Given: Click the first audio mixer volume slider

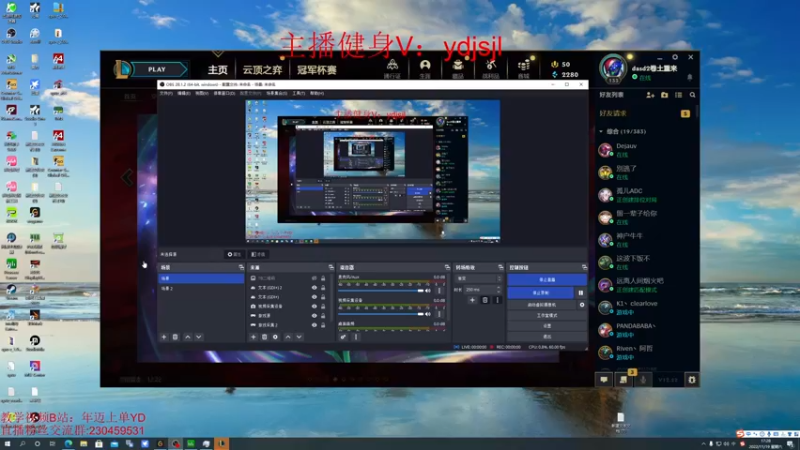Looking at the screenshot, I should tap(381, 291).
